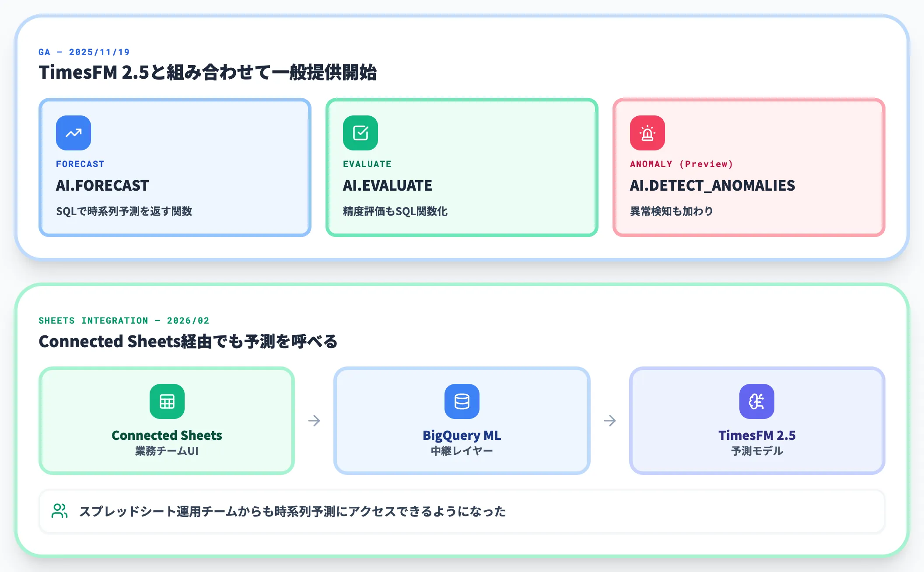Click the blue BigQuery ML database icon
The width and height of the screenshot is (924, 572).
462,401
